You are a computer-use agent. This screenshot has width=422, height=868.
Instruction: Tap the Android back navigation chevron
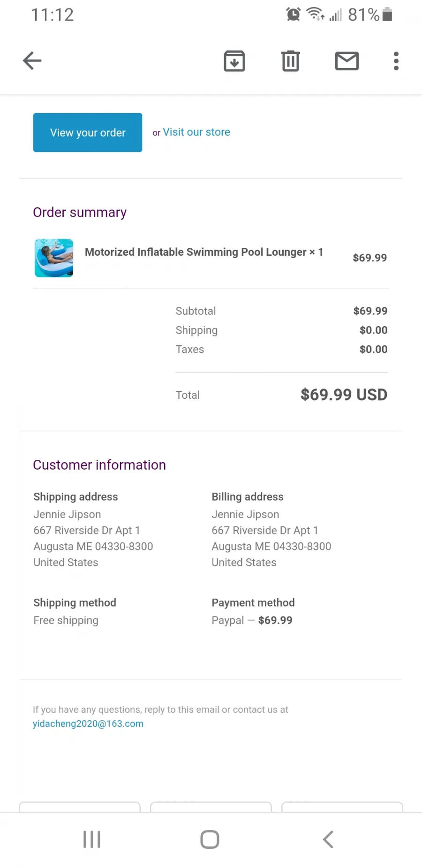pyautogui.click(x=328, y=839)
